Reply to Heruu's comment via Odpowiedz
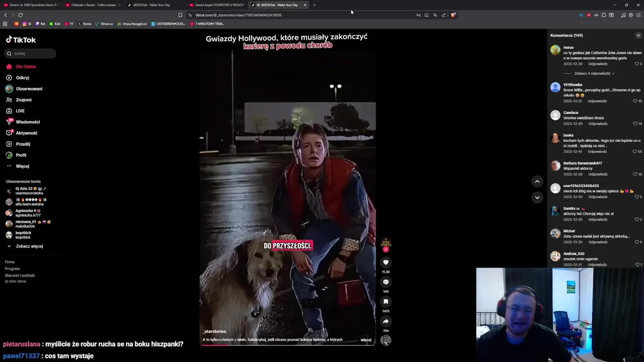The image size is (644, 362). pyautogui.click(x=598, y=64)
